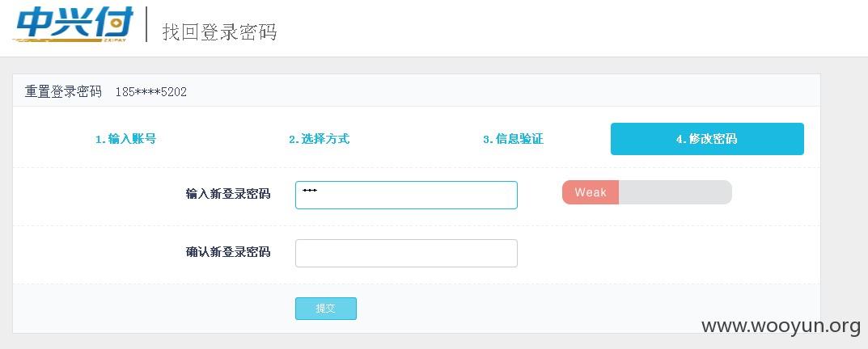The image size is (868, 349).
Task: Click the 中兴付 logo
Action: click(x=74, y=23)
